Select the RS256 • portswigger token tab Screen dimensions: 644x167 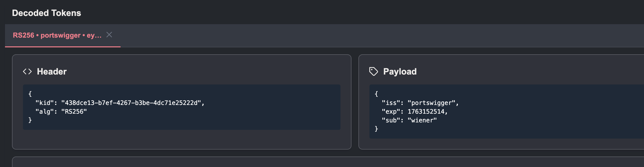point(57,35)
